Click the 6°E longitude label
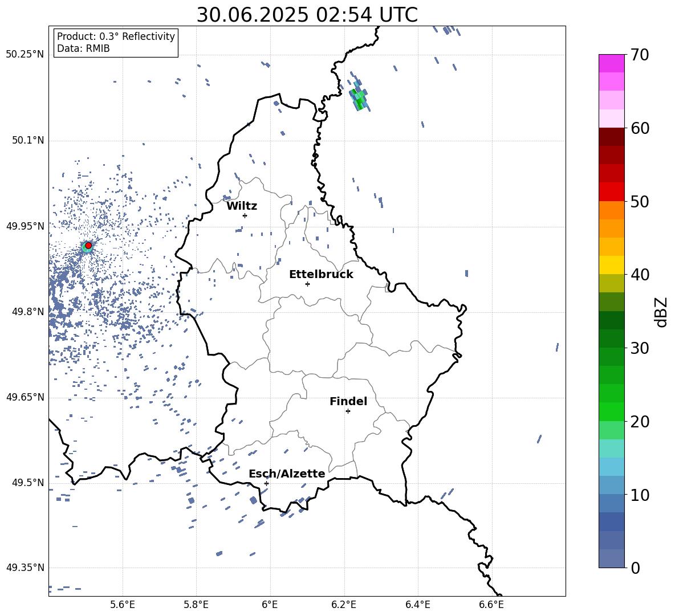This screenshot has height=616, width=675. (270, 605)
